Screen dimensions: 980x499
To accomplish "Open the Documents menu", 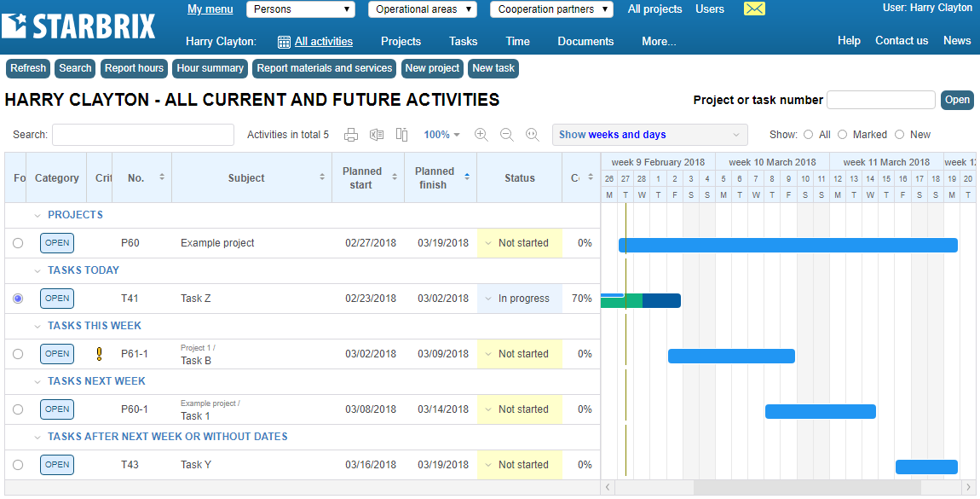I will [x=585, y=41].
